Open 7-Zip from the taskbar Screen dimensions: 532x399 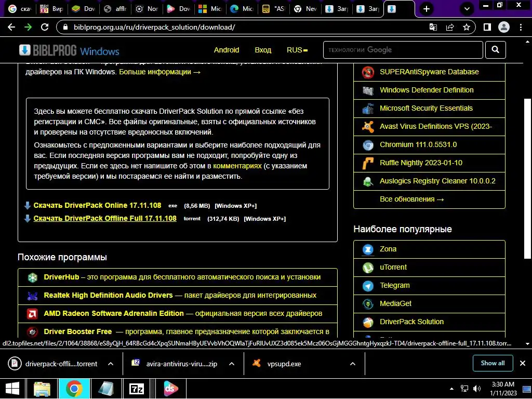click(137, 389)
